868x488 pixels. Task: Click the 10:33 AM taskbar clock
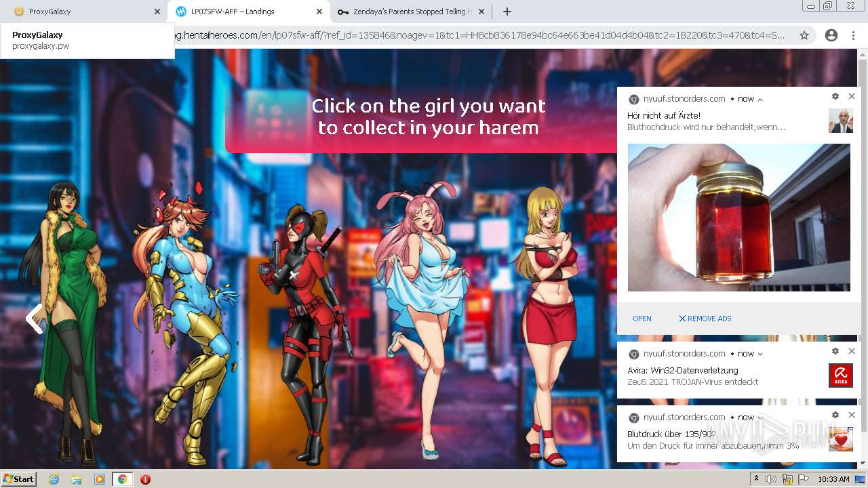[x=833, y=479]
